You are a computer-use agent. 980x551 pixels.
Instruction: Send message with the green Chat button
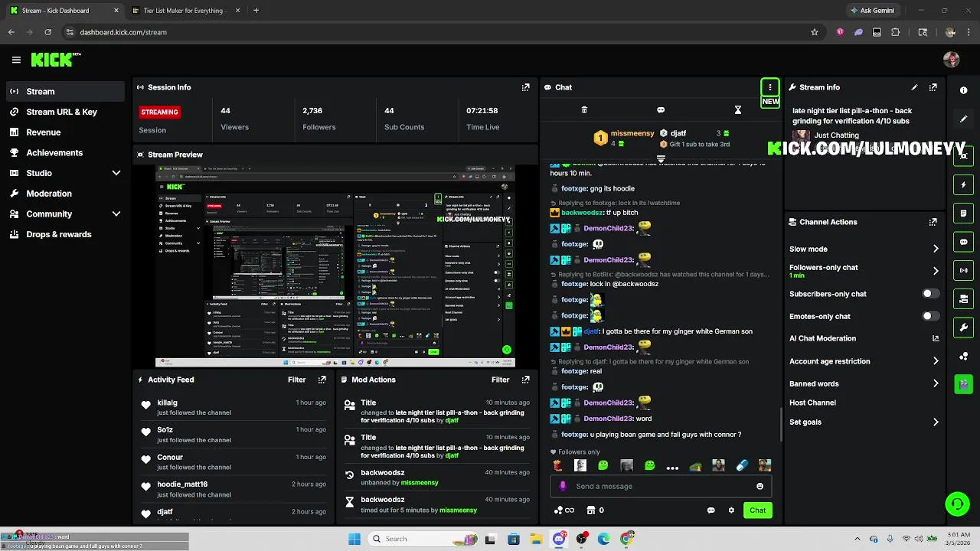tap(757, 510)
